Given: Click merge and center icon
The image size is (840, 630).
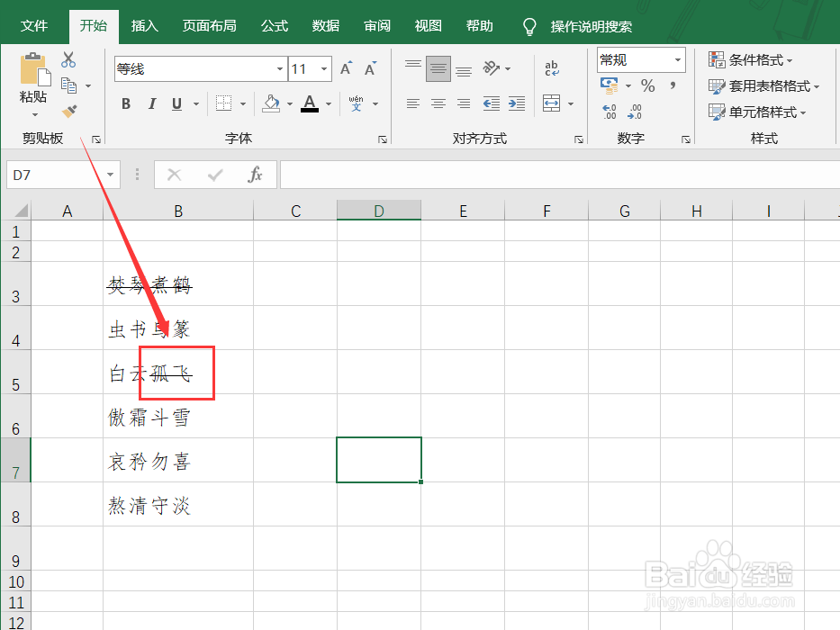Looking at the screenshot, I should 551,103.
